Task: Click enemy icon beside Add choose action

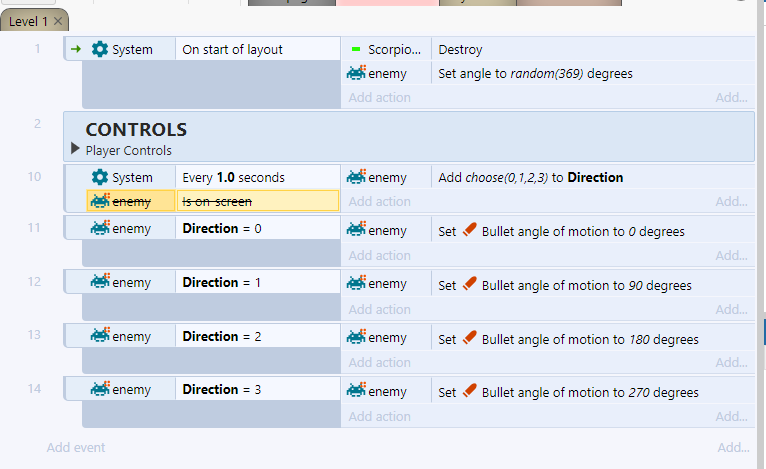Action: (356, 177)
